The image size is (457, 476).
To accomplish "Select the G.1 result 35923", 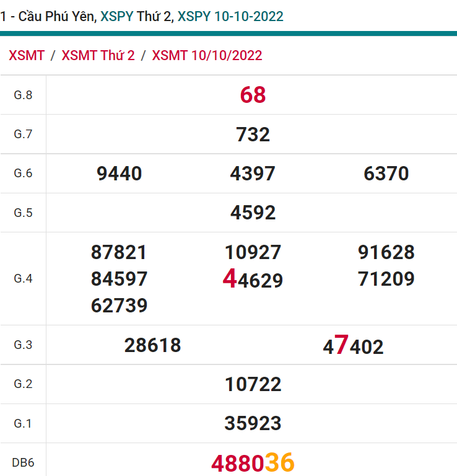I will click(253, 423).
